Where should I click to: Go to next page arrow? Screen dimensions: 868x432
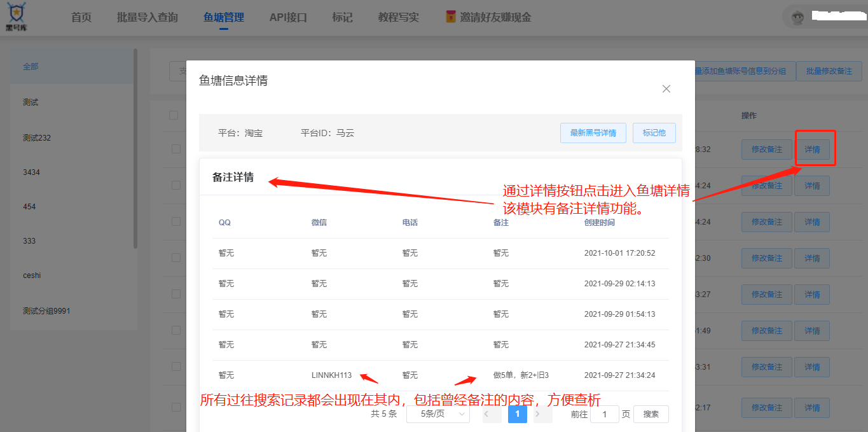542,414
